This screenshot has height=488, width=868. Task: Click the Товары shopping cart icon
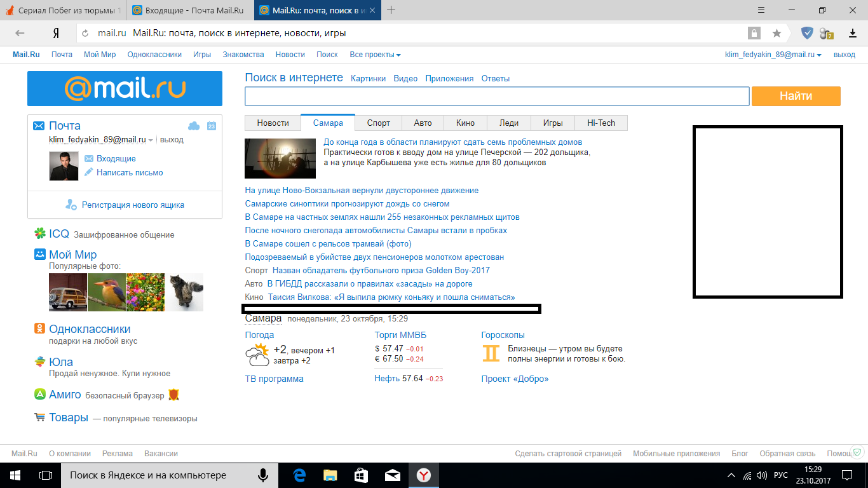[x=39, y=417]
